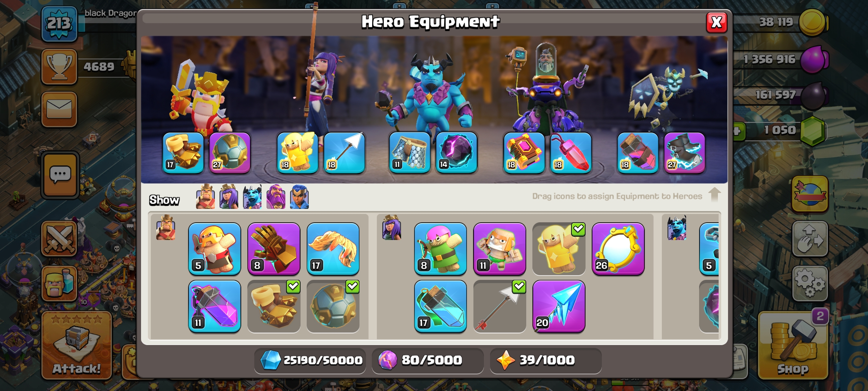Show Royal Champion equipment filter
The height and width of the screenshot is (391, 868).
(299, 197)
